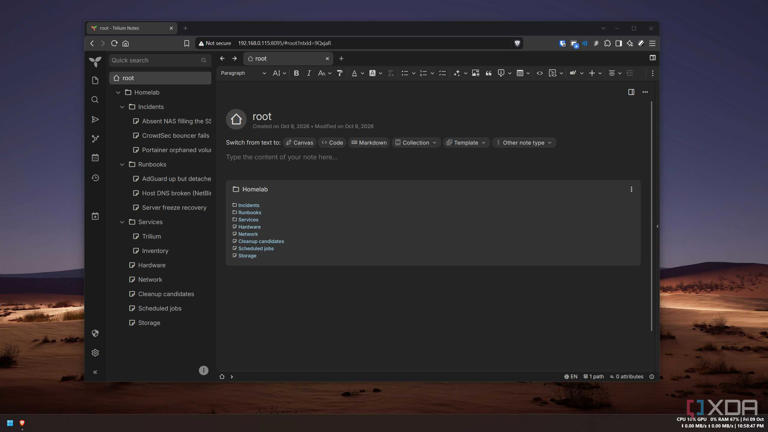Toggle italic formatting
Screen dimensions: 768x432
[309, 73]
